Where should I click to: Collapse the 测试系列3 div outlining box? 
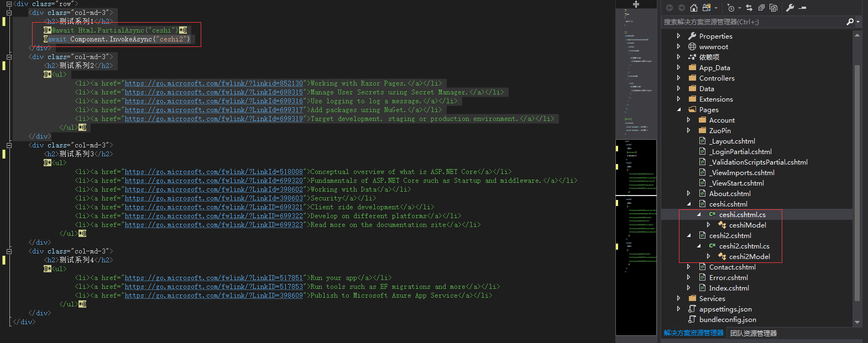point(9,145)
